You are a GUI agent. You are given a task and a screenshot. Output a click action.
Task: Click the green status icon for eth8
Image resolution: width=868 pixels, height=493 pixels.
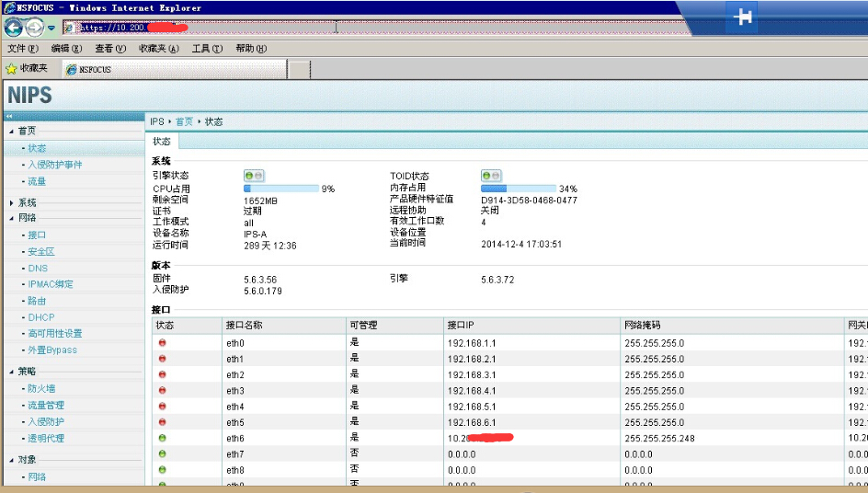click(162, 470)
